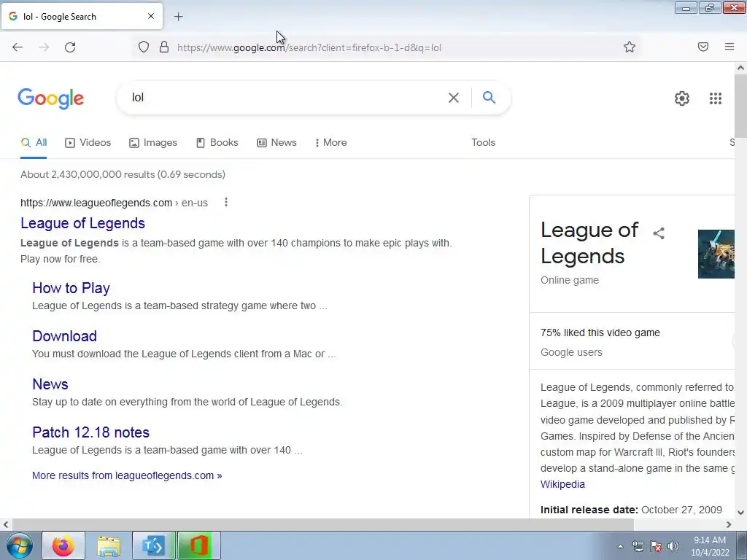The width and height of the screenshot is (747, 560).
Task: Open search Tools options
Action: pyautogui.click(x=483, y=142)
